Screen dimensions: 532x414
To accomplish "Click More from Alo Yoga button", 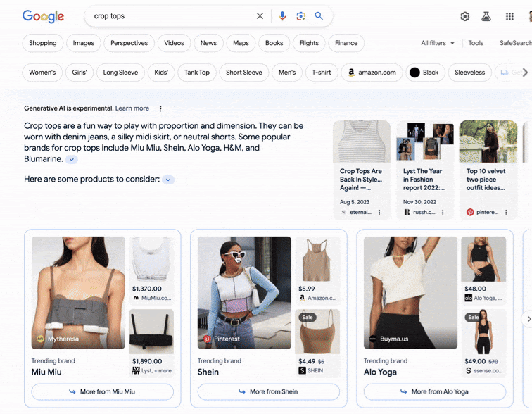I will (x=435, y=391).
